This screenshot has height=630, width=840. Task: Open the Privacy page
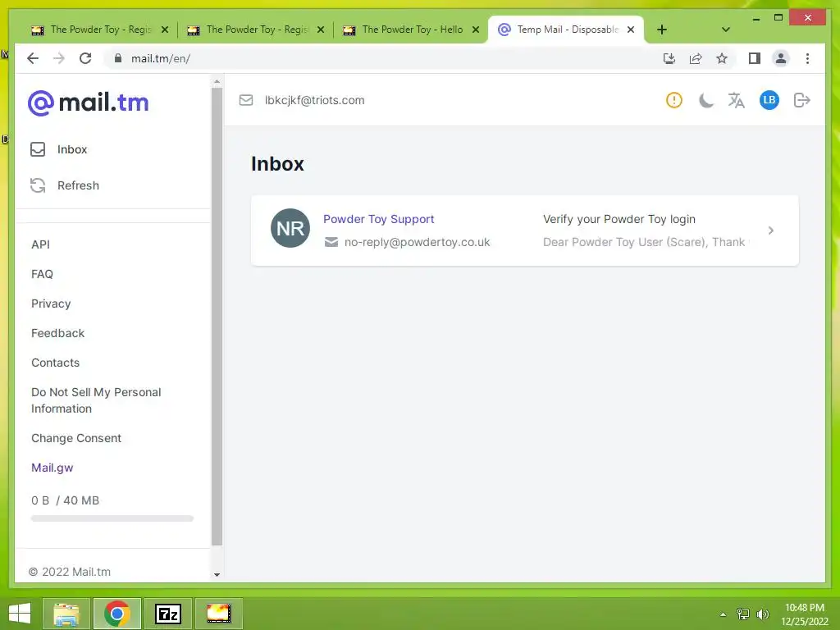pos(51,304)
